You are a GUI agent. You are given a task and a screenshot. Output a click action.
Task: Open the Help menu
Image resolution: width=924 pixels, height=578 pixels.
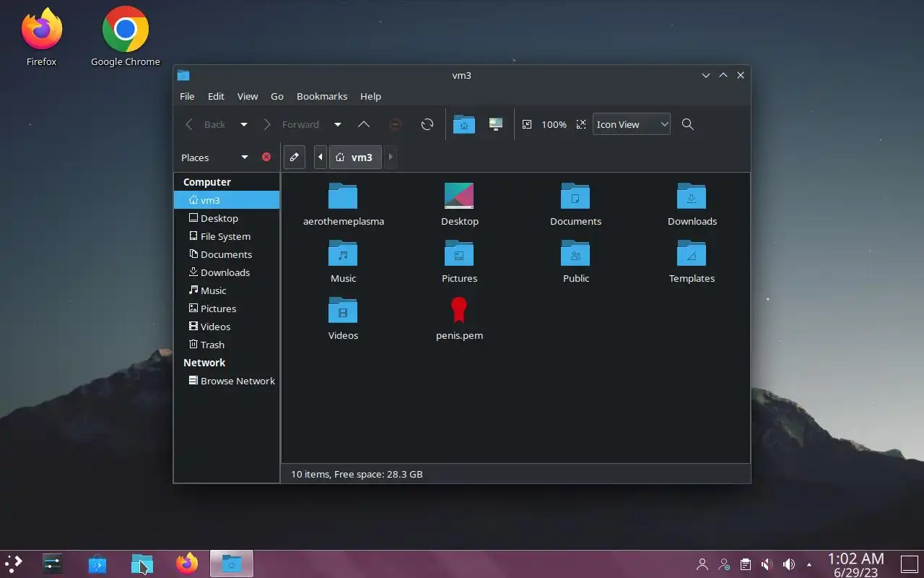[x=370, y=96]
